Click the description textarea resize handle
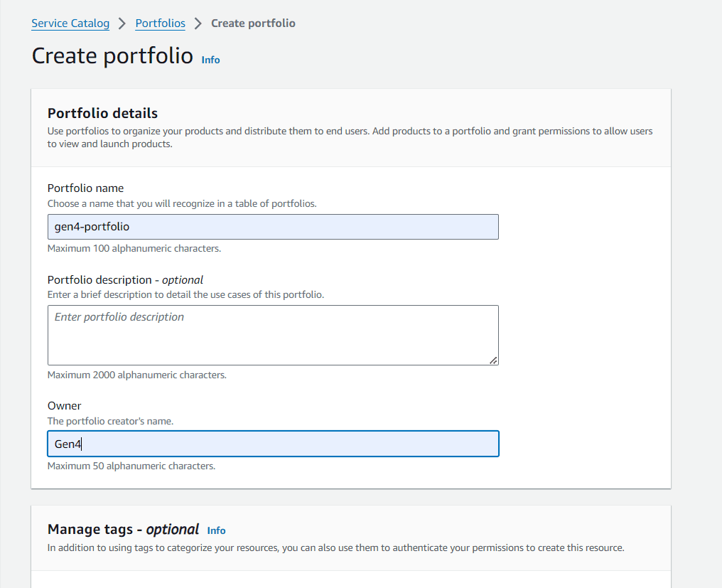The height and width of the screenshot is (588, 722). click(493, 360)
